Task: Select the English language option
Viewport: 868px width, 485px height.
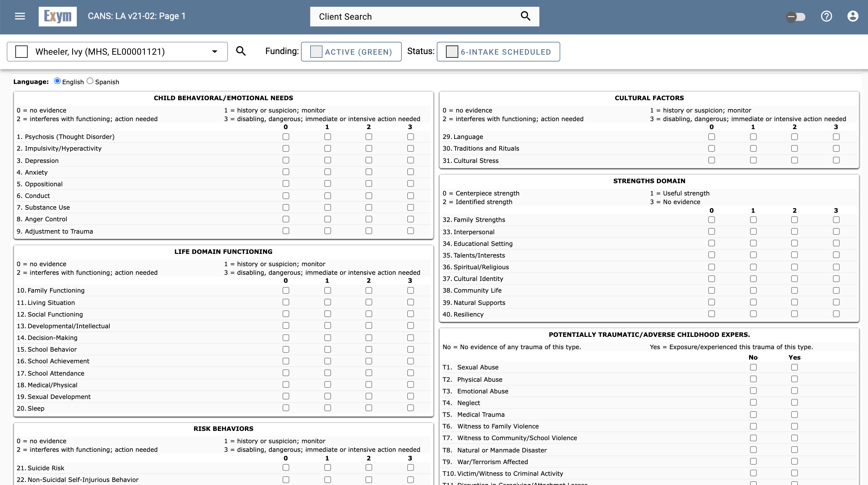Action: click(x=57, y=81)
